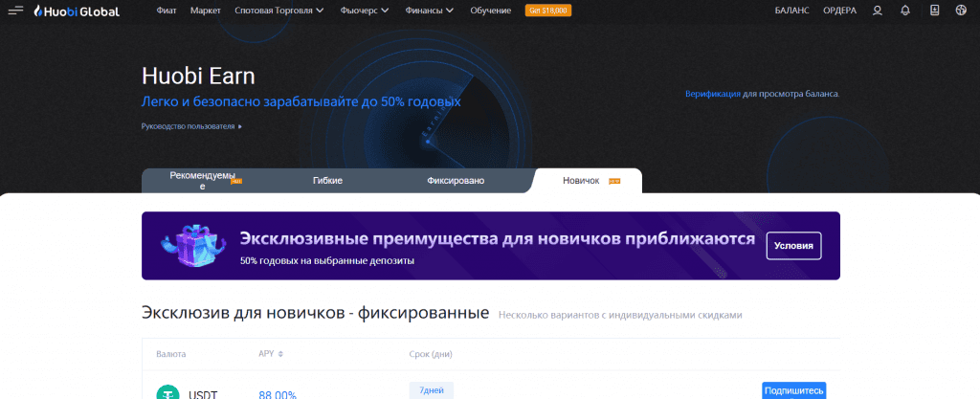This screenshot has height=399, width=980.
Task: Switch to the Гибкие tab
Action: pyautogui.click(x=327, y=181)
